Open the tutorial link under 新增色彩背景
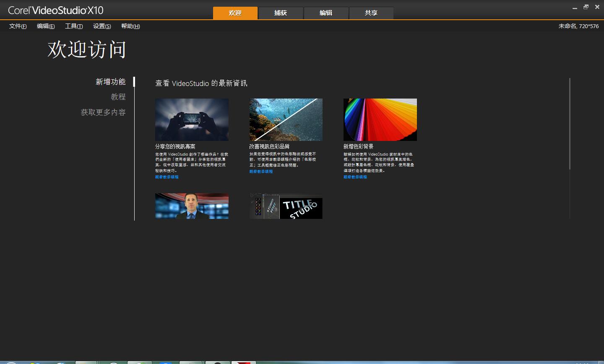Screen dimensions: 604x364 355,177
